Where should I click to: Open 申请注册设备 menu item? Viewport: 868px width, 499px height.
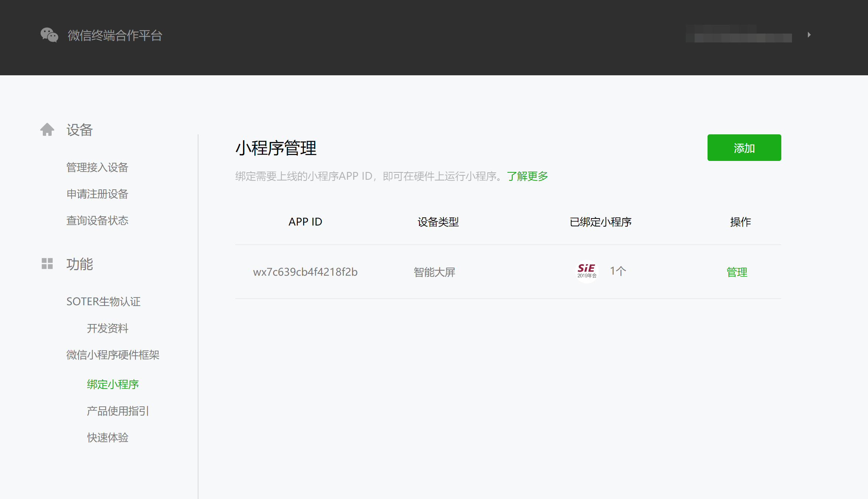97,194
